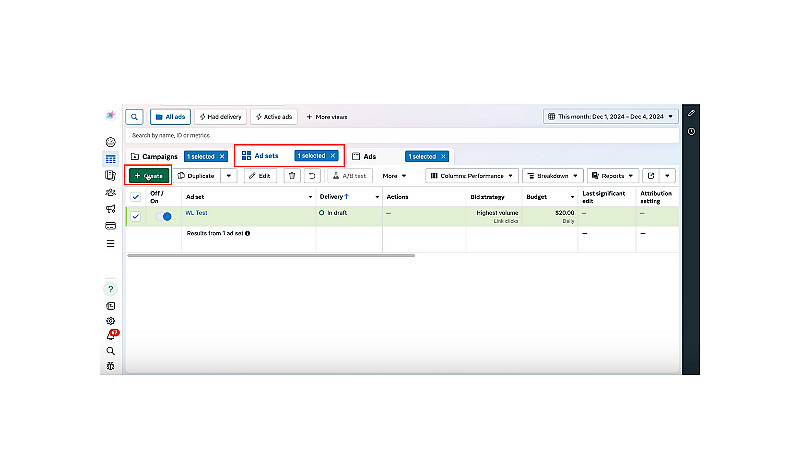Screen dimensions: 800x460
Task: Open the Ads reporting documents icon
Action: pos(111,175)
